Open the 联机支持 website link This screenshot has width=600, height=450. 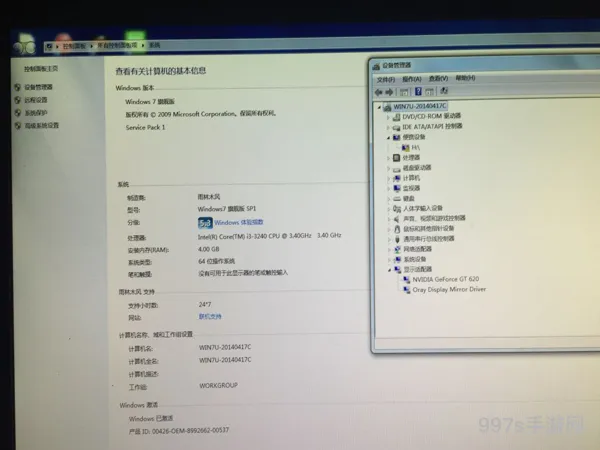[x=210, y=316]
